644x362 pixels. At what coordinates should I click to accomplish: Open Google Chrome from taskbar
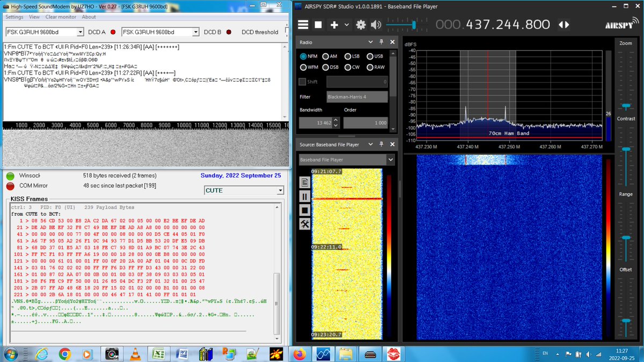coord(65,353)
